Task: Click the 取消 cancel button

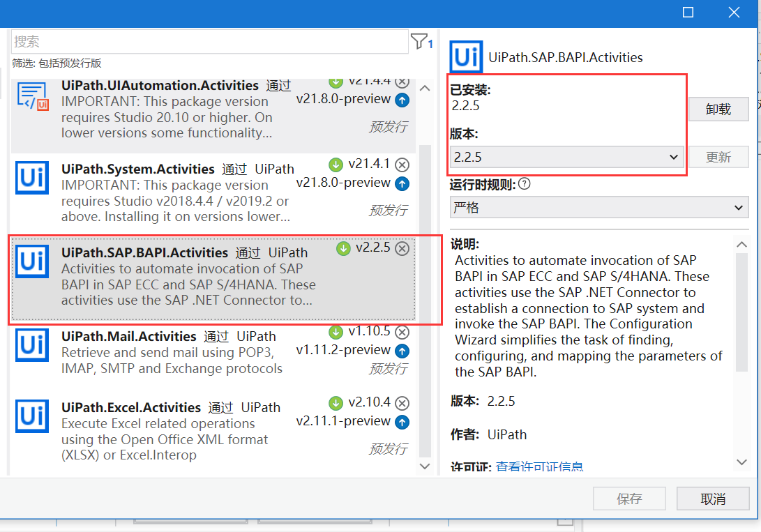Action: 714,499
